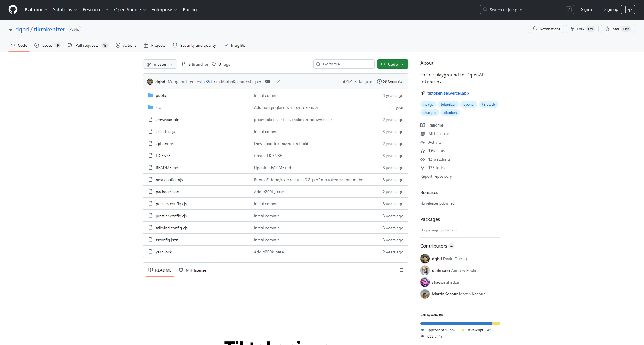This screenshot has width=644, height=345.
Task: Open dqbd's avatar in commit header
Action: click(150, 81)
